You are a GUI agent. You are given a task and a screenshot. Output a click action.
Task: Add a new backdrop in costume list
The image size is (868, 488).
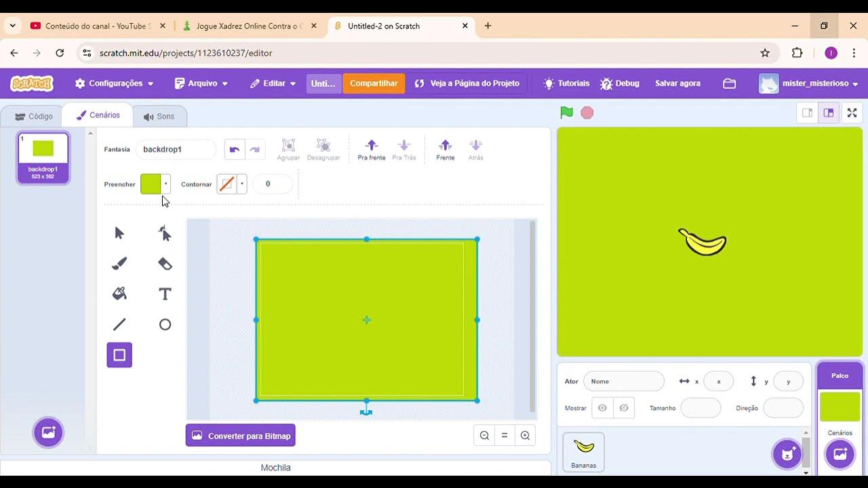tap(48, 432)
